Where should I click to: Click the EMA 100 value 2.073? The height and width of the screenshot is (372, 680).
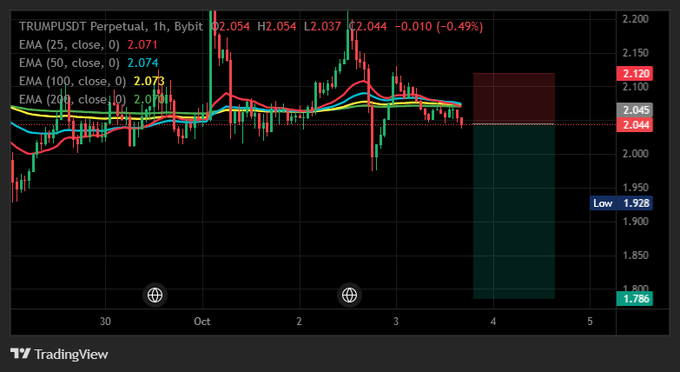click(x=149, y=81)
